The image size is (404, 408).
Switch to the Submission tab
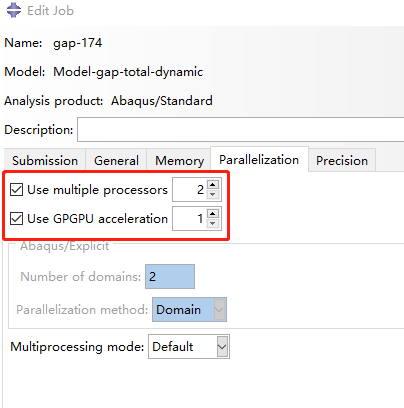point(45,161)
